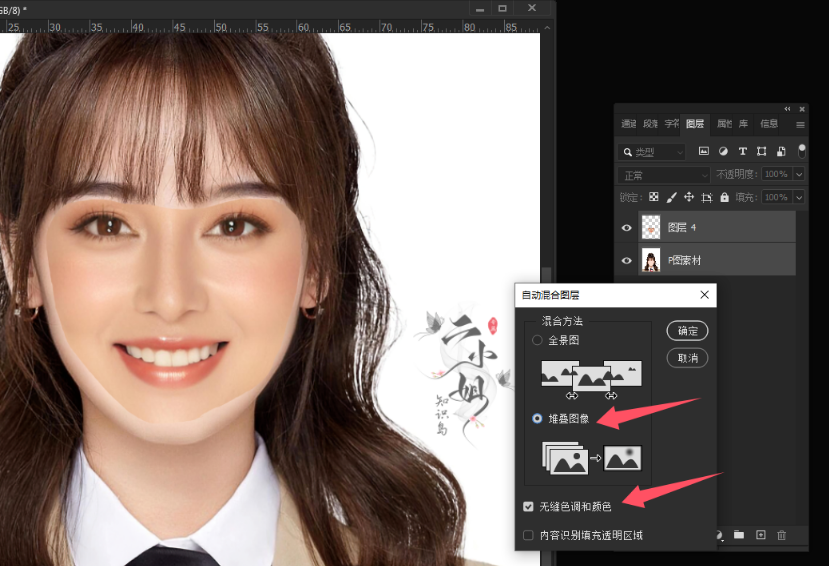Click the 不透明度 100% value field
Image resolution: width=829 pixels, height=566 pixels.
(x=776, y=174)
